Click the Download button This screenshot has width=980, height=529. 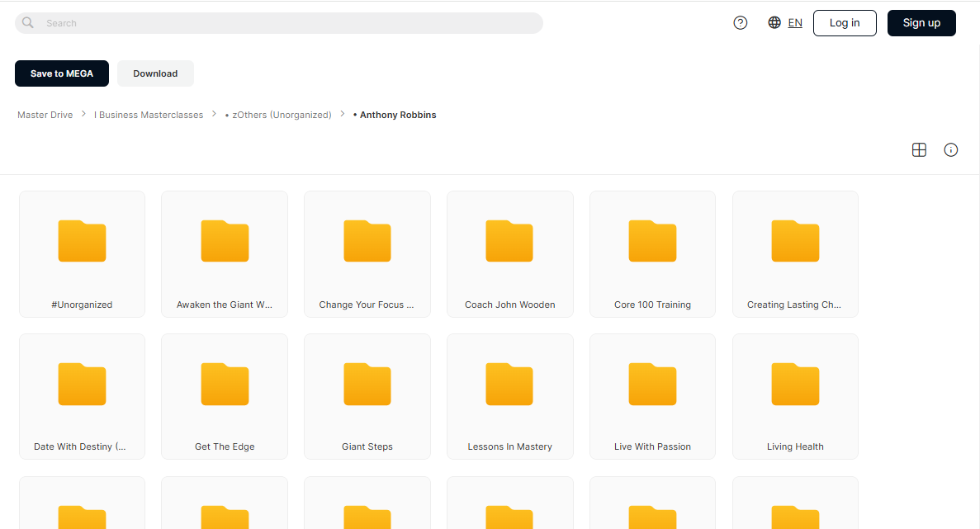click(x=155, y=73)
